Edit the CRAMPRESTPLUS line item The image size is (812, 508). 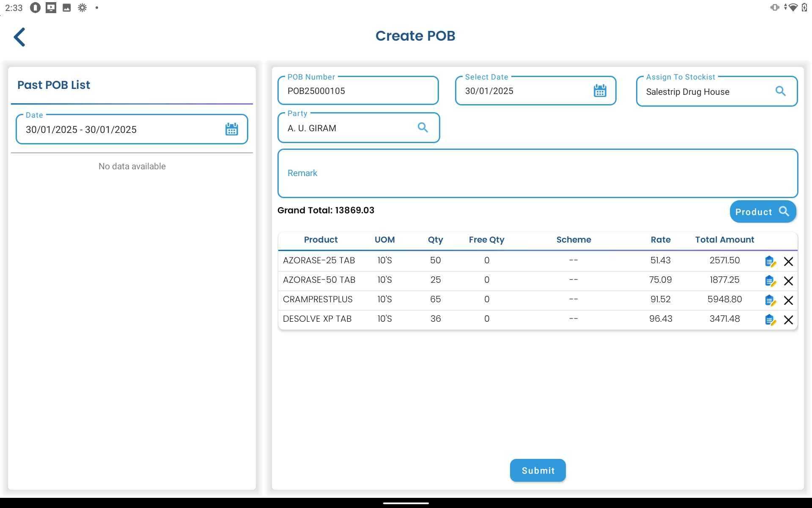point(770,301)
